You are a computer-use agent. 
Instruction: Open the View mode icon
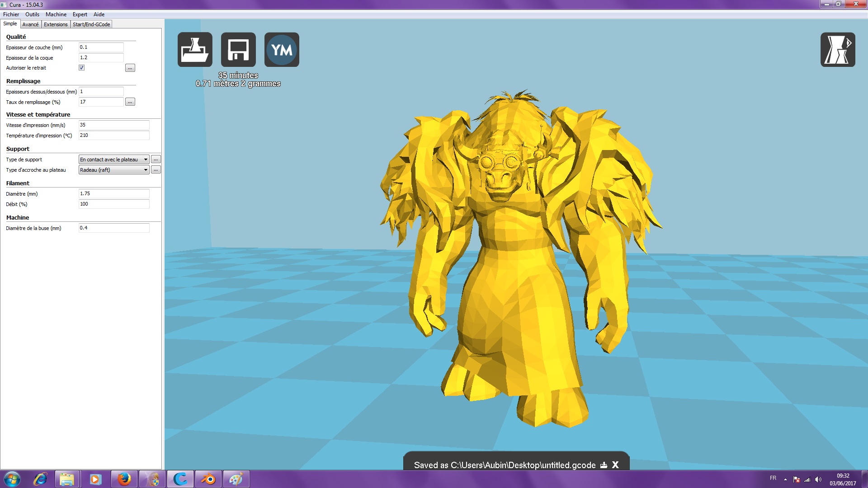tap(837, 50)
